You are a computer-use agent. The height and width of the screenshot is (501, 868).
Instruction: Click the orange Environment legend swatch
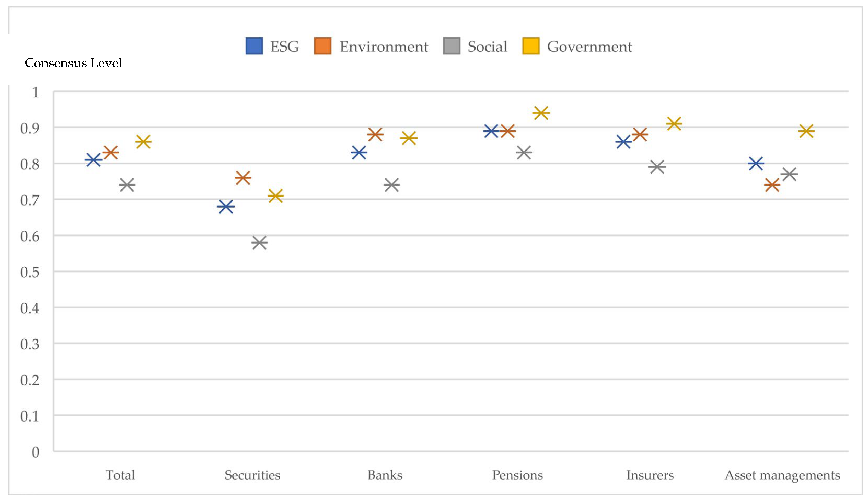pos(322,46)
